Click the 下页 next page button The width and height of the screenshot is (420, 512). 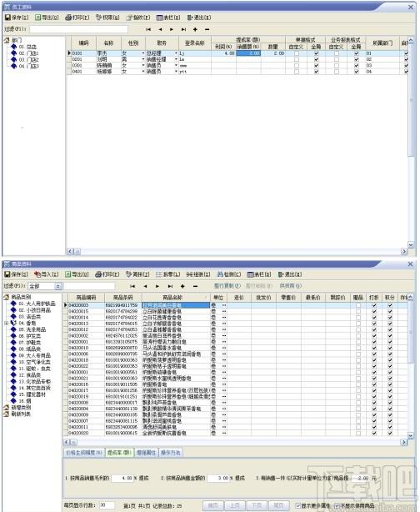click(x=256, y=505)
